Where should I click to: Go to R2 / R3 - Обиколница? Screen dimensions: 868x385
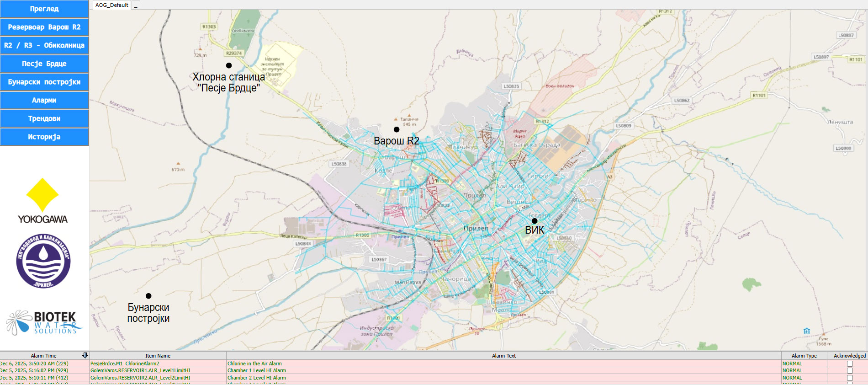pos(44,45)
